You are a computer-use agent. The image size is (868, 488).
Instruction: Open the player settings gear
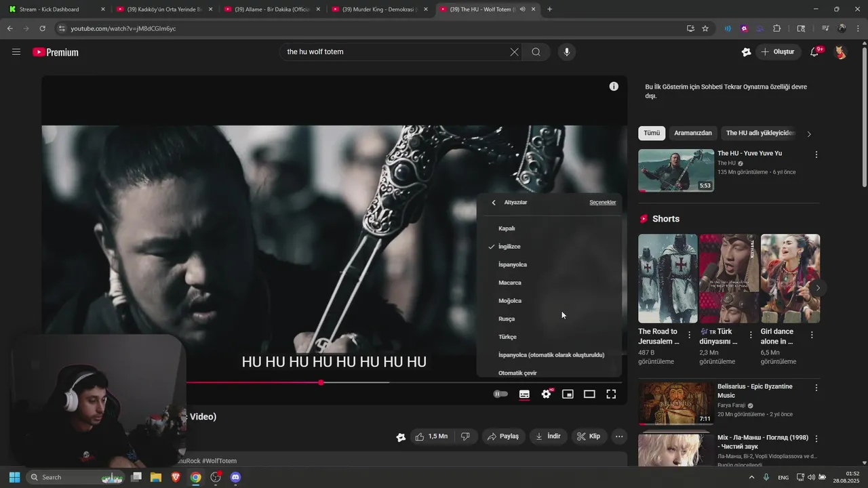[x=546, y=394]
